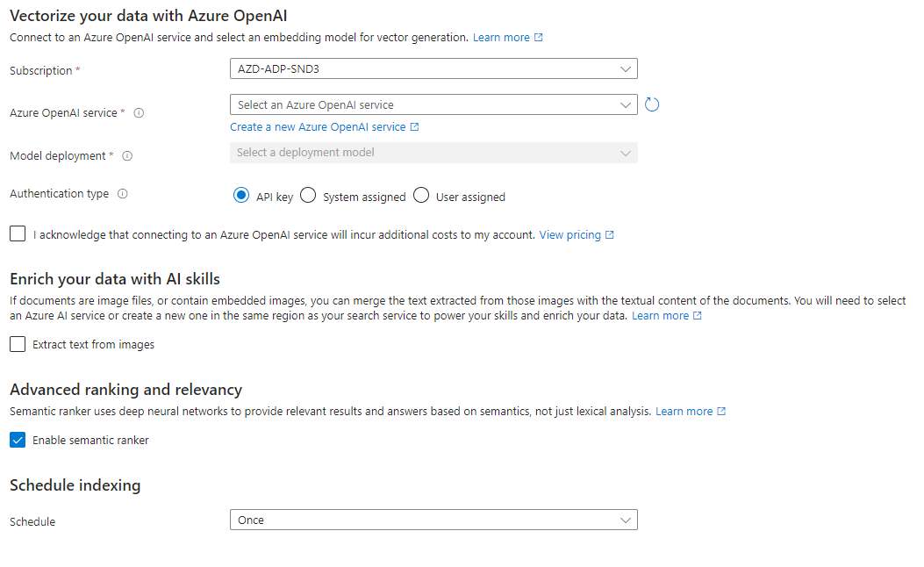
Task: Uncheck Enable semantic ranker checkbox
Action: (x=18, y=441)
